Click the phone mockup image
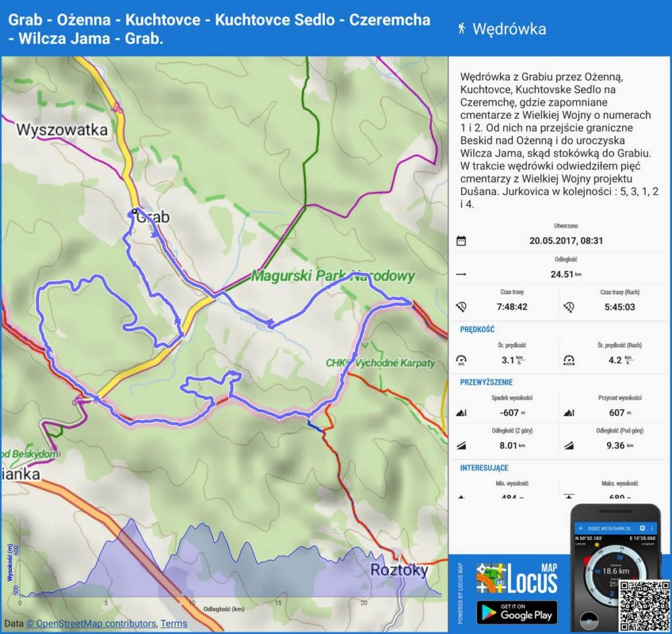This screenshot has height=634, width=672. click(x=616, y=568)
